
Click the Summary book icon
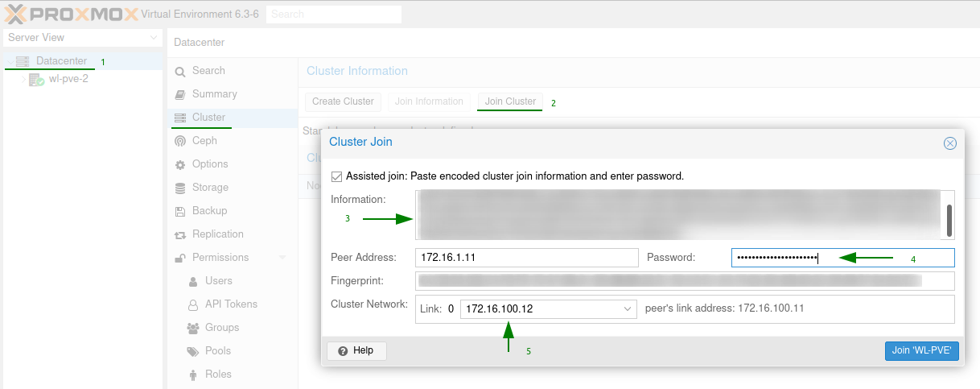[x=180, y=95]
